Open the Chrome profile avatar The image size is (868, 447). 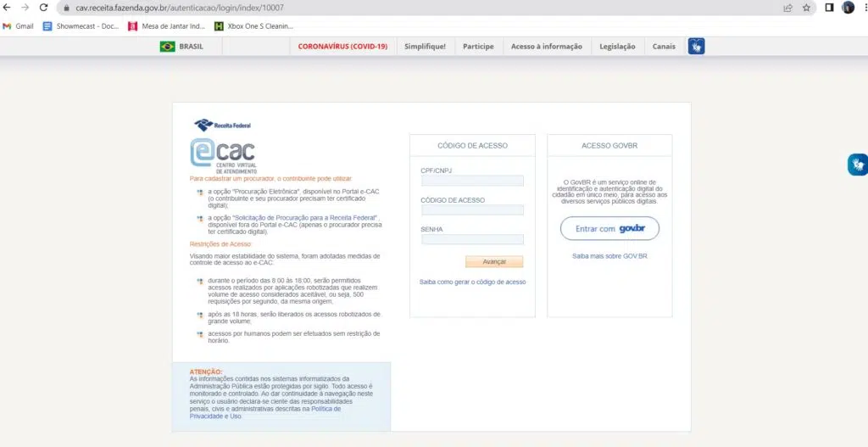click(848, 8)
